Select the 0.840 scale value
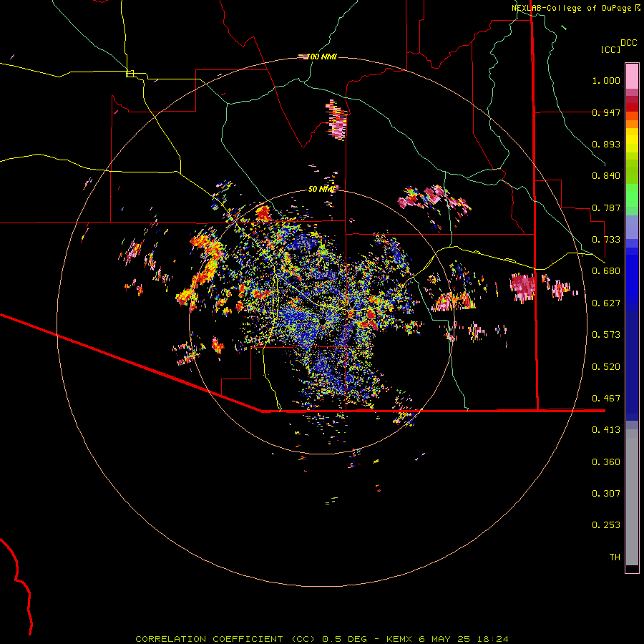 (x=606, y=176)
